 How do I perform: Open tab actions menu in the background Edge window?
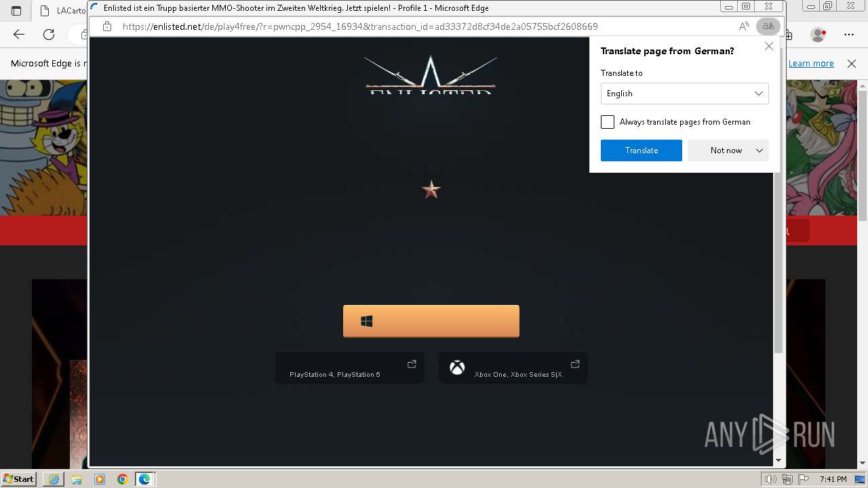(x=16, y=11)
